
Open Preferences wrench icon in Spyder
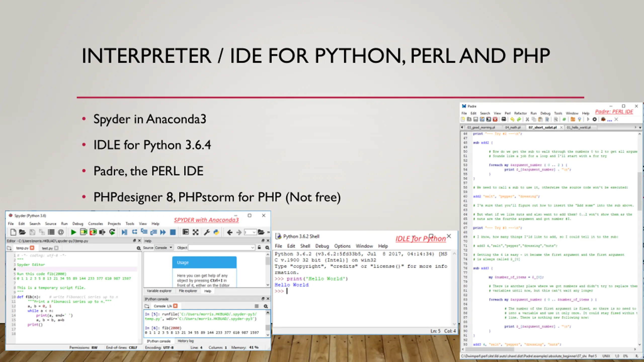[207, 232]
